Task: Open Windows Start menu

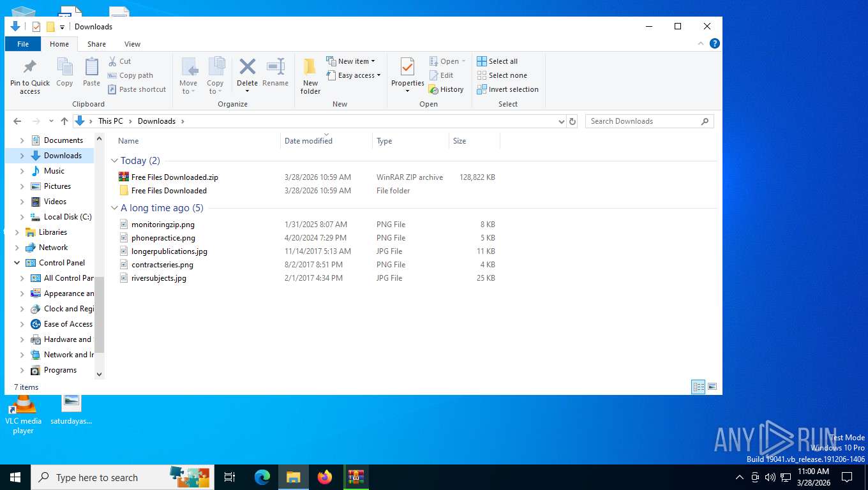Action: (x=15, y=477)
